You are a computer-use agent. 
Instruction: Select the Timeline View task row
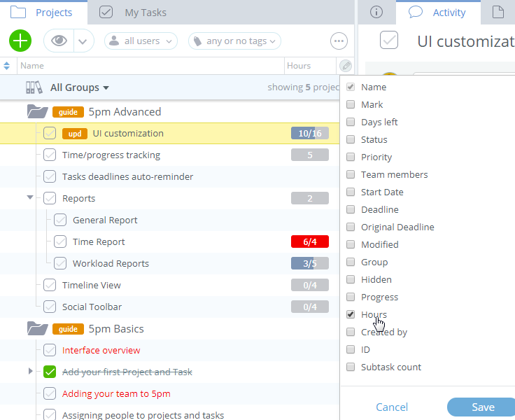point(92,285)
